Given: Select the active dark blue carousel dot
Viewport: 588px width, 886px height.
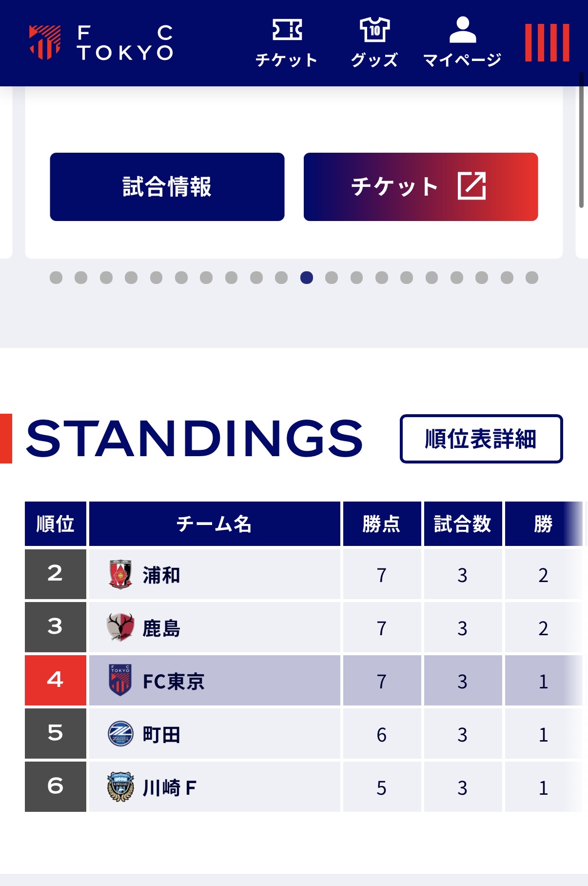Looking at the screenshot, I should tap(307, 278).
